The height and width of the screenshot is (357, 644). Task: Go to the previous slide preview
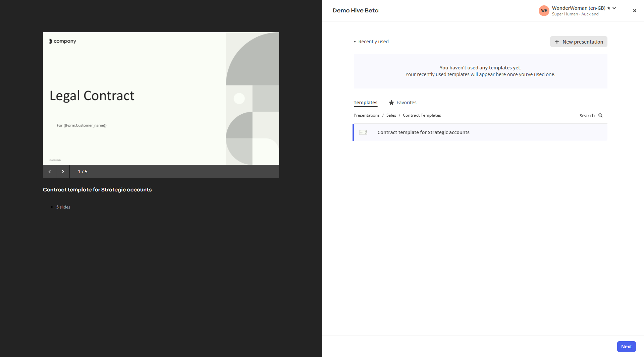(50, 172)
